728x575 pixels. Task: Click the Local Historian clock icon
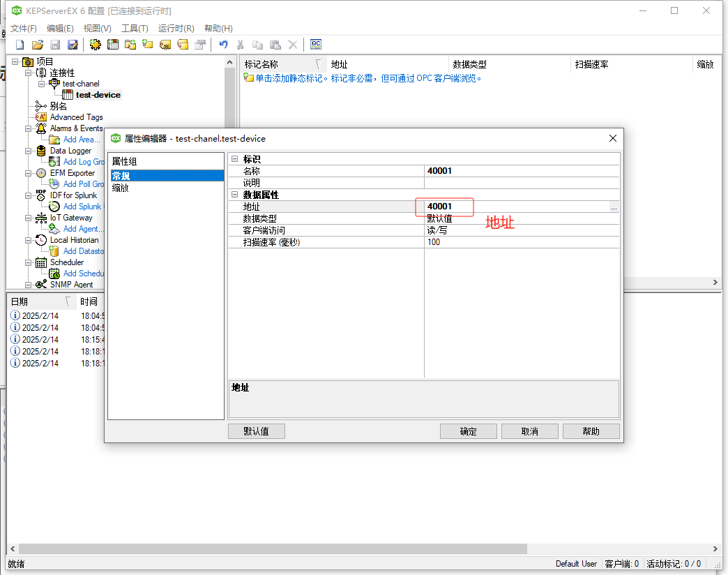[41, 239]
